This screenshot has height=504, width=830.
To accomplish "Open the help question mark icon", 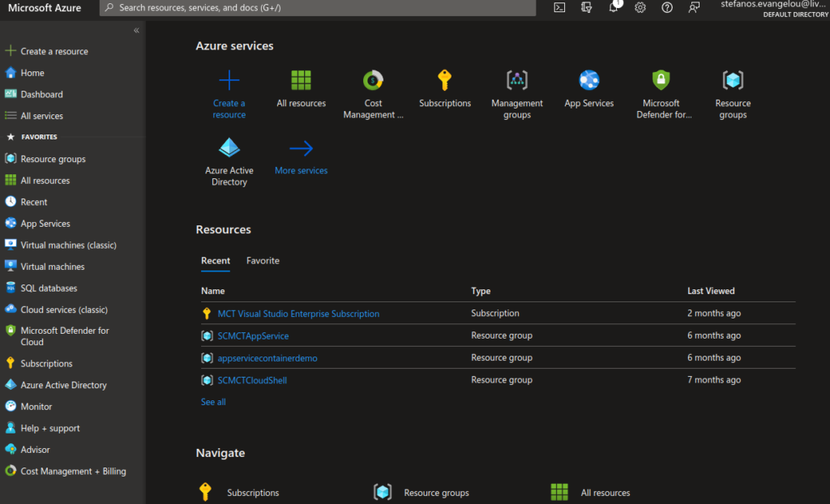I will click(667, 7).
